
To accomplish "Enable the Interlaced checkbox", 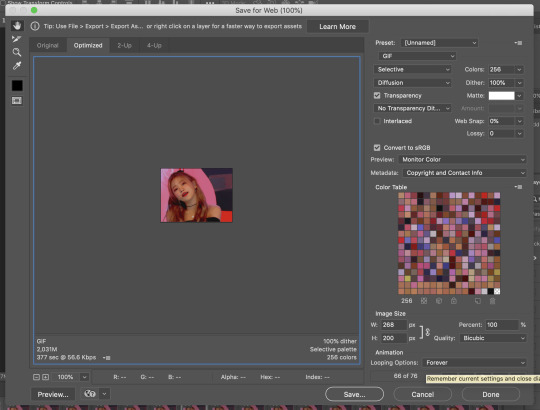I will coord(377,121).
